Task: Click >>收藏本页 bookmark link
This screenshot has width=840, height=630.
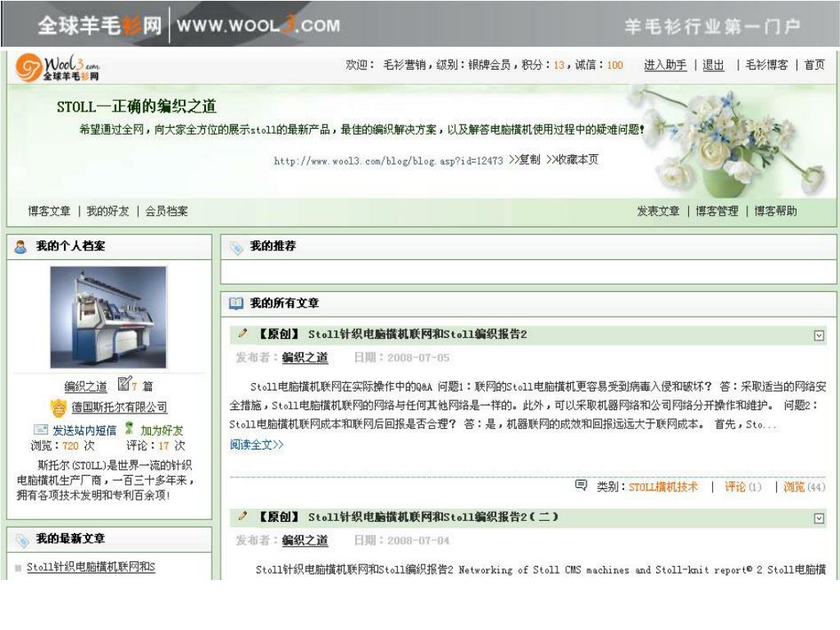Action: pyautogui.click(x=572, y=160)
